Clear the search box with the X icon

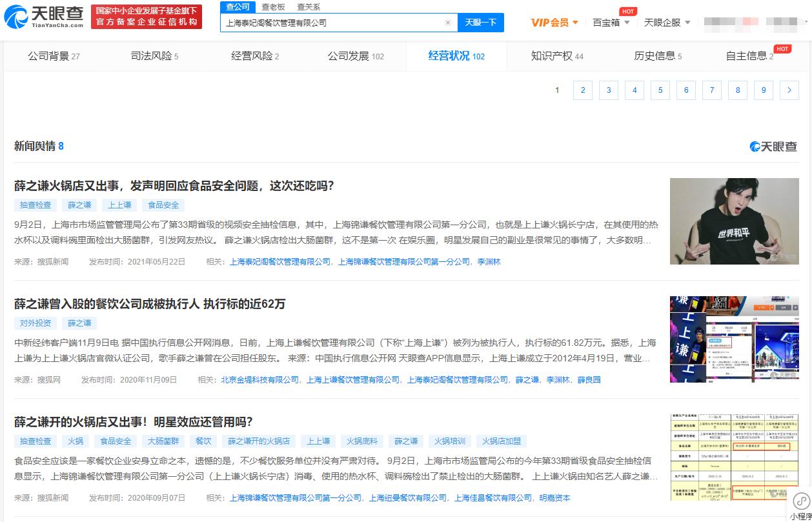[x=448, y=23]
